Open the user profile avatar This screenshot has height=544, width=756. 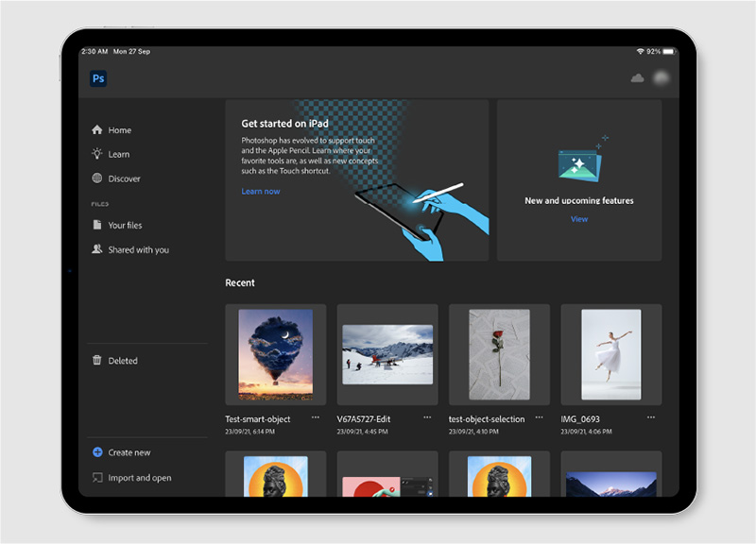661,77
